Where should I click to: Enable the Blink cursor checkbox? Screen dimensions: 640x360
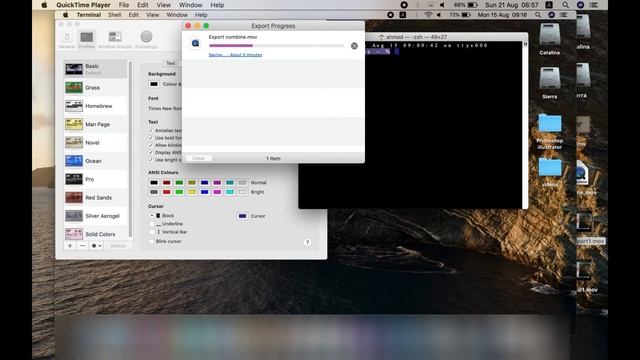pos(151,241)
